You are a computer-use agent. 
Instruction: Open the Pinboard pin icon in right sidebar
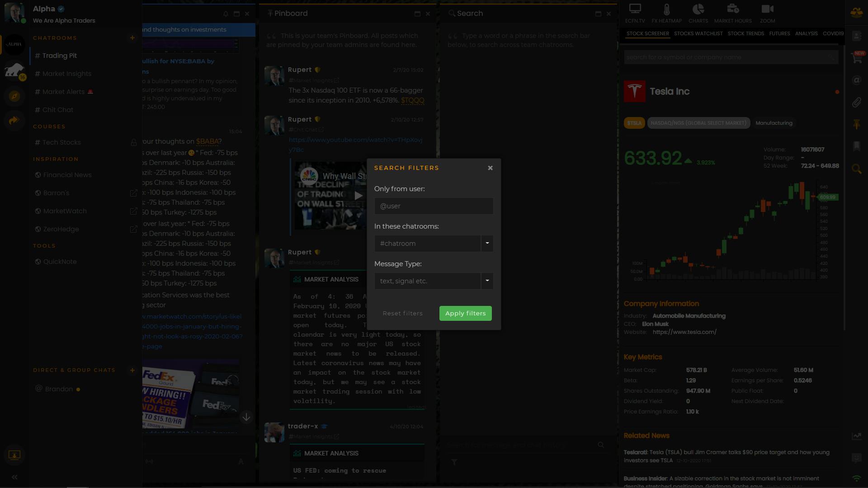857,124
